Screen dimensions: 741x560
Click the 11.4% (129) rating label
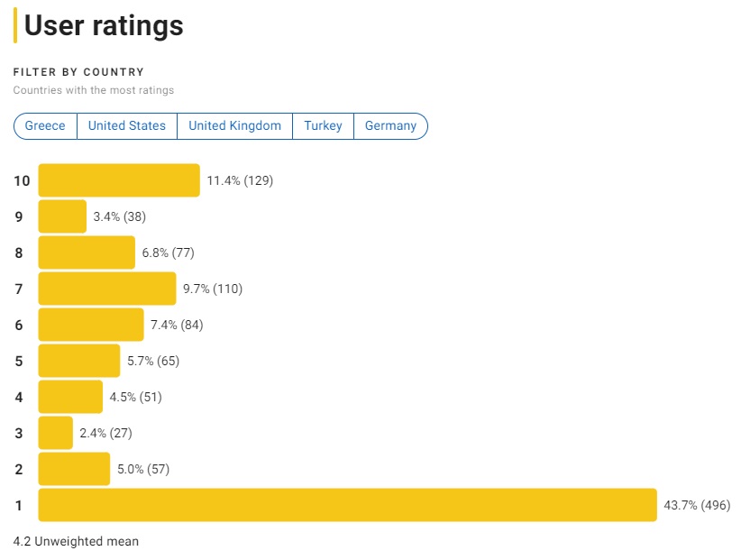[x=240, y=180]
